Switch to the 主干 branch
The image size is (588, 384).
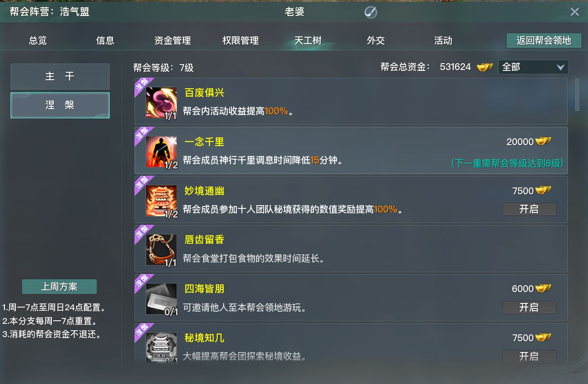point(60,76)
